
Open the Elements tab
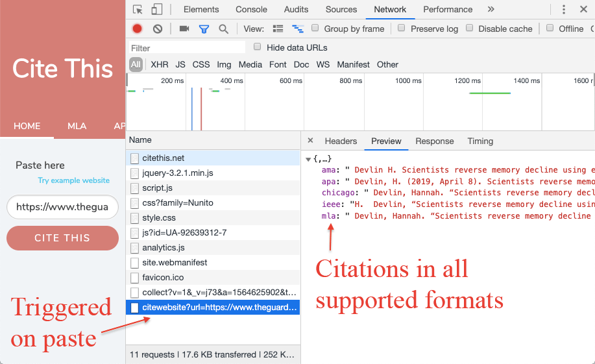(201, 10)
